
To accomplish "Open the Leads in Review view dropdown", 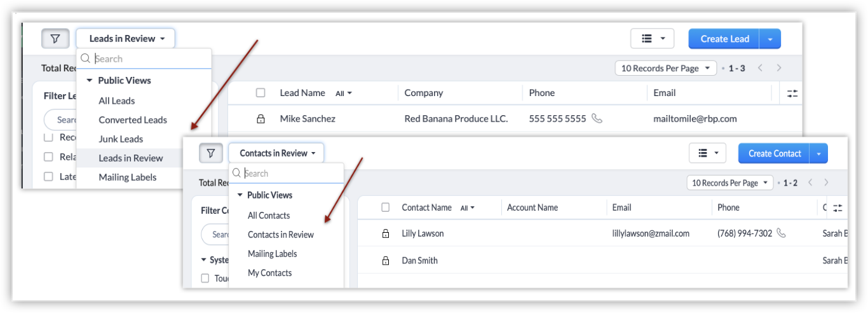I will tap(126, 39).
